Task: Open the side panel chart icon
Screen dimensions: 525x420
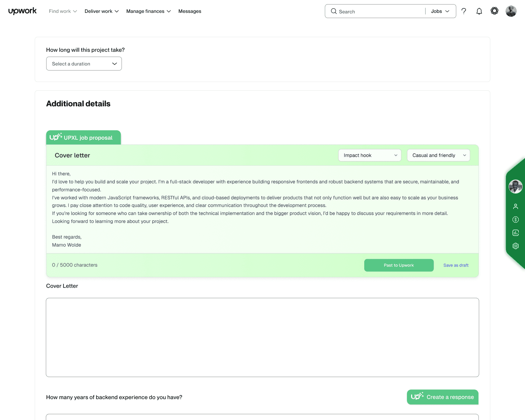Action: 516,233
